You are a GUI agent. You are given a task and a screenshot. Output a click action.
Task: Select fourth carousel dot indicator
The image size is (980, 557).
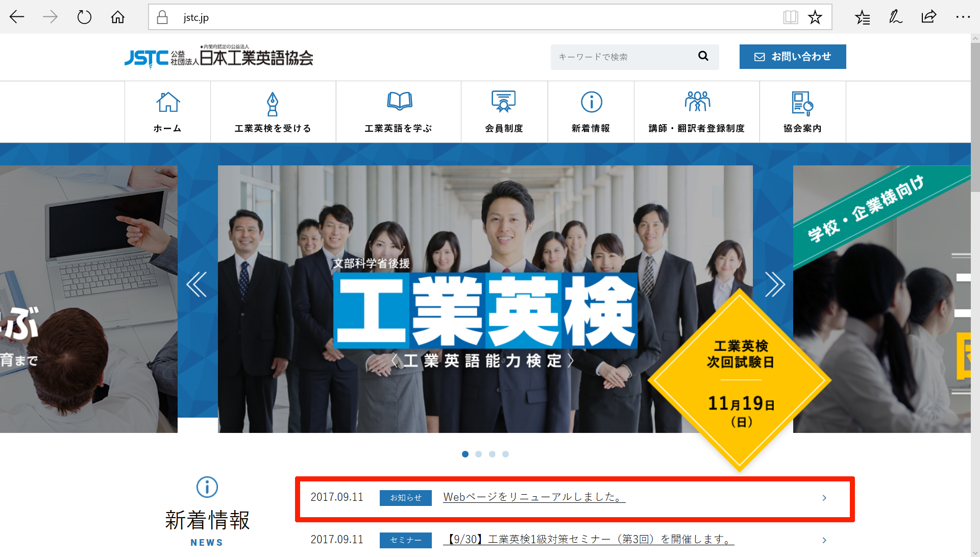click(505, 454)
